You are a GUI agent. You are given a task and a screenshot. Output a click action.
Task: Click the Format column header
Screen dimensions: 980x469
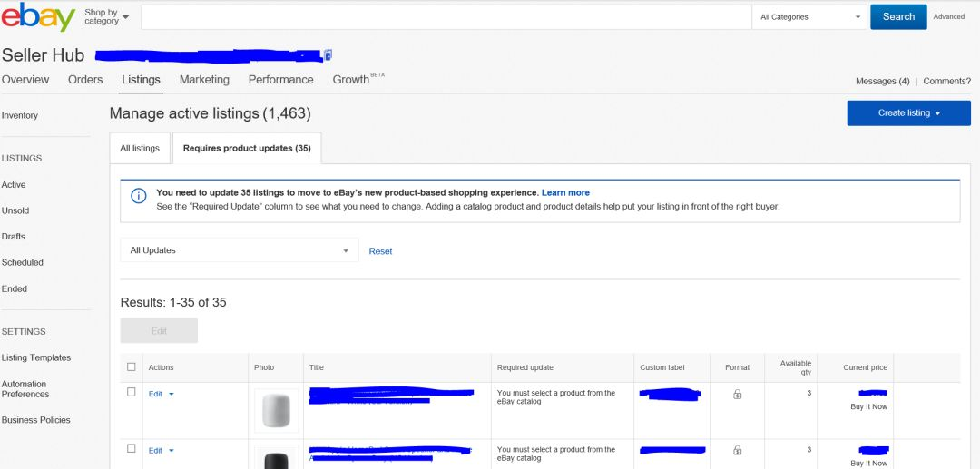tap(738, 367)
